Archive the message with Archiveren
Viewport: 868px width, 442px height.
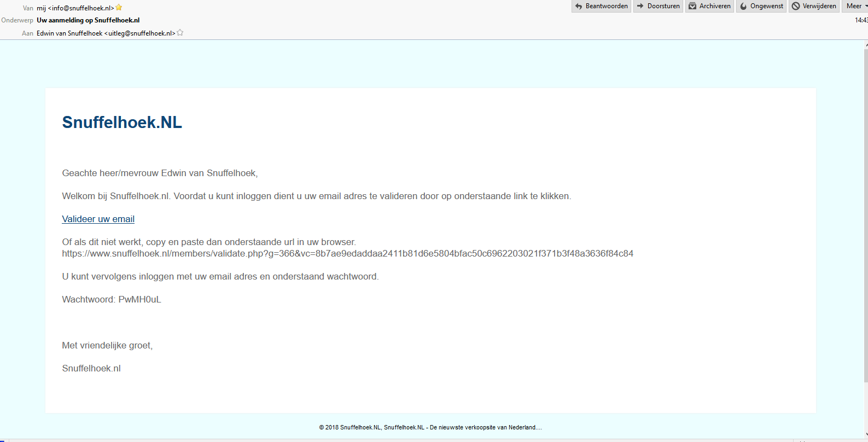709,6
